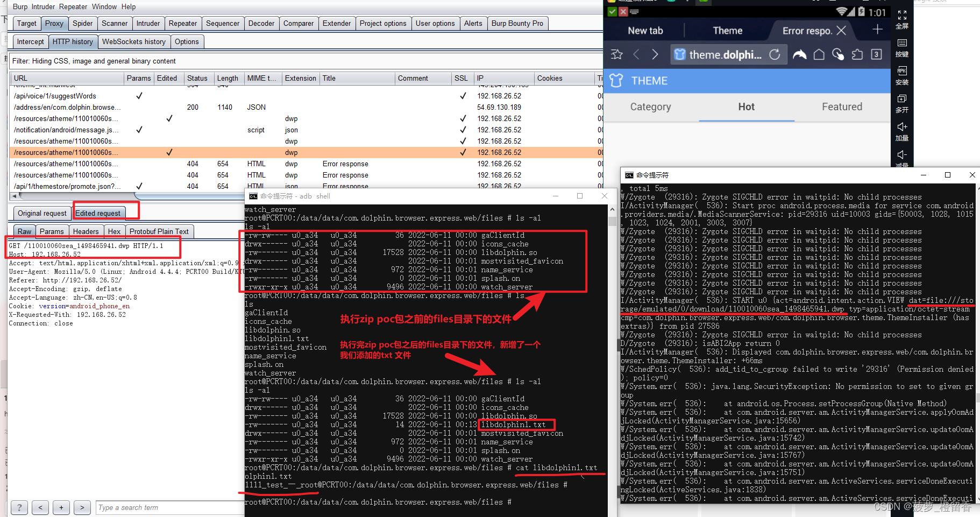Open the Intruder menu in menu bar

tap(43, 6)
